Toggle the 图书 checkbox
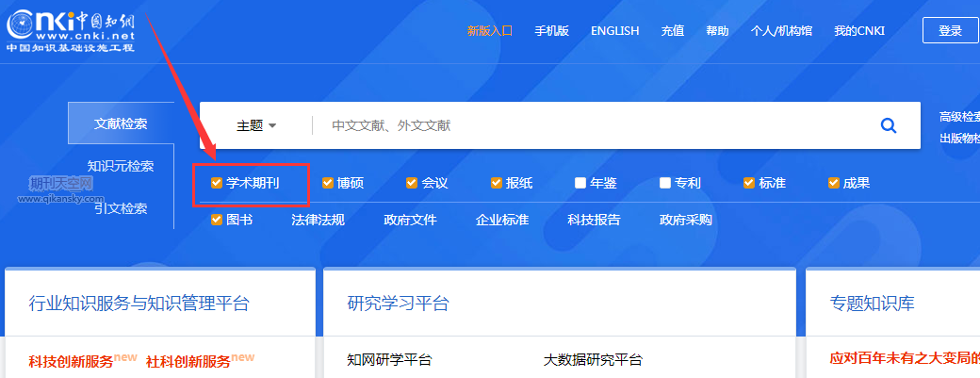 217,221
